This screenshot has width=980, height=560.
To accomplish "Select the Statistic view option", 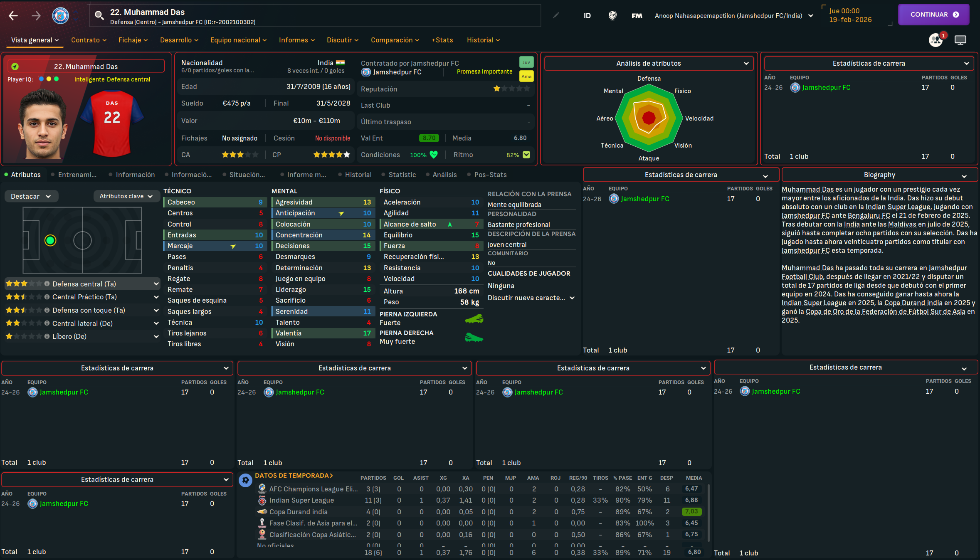I will pos(398,175).
